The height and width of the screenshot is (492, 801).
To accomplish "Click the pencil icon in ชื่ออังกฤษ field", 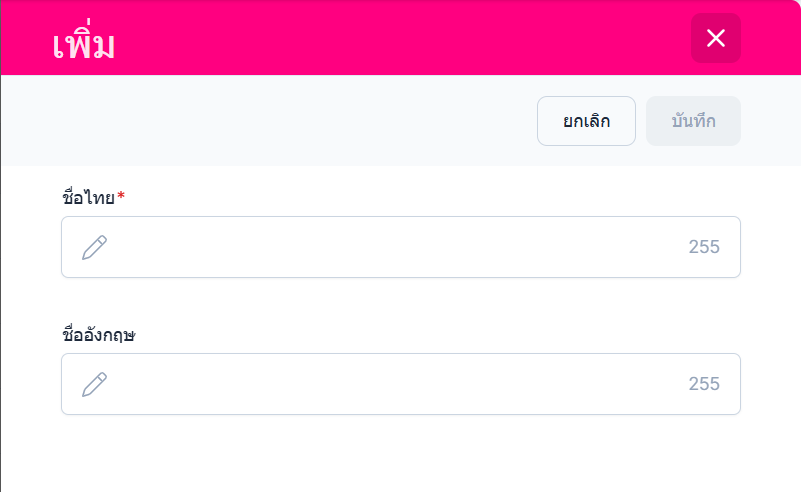I will (95, 384).
